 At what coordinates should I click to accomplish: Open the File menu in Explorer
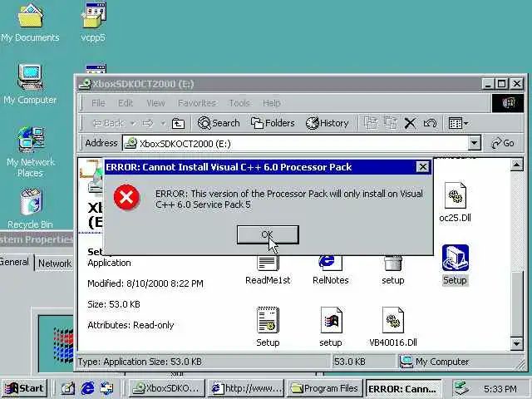tap(98, 103)
